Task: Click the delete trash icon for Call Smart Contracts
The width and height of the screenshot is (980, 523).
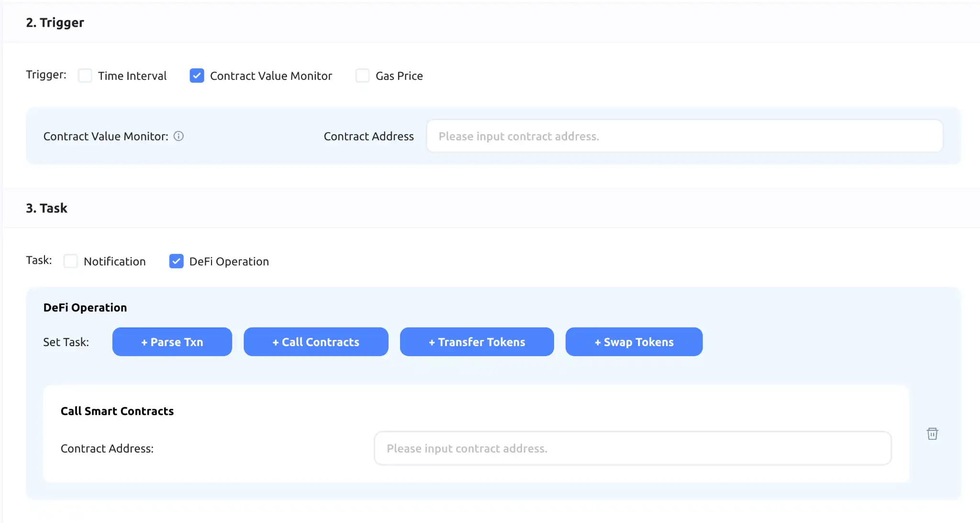Action: click(932, 434)
